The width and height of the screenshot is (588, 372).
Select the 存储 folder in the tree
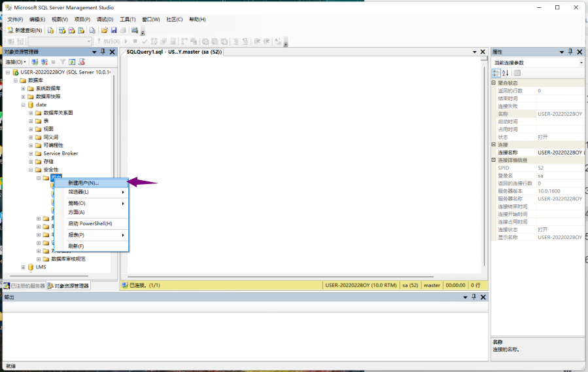[48, 161]
